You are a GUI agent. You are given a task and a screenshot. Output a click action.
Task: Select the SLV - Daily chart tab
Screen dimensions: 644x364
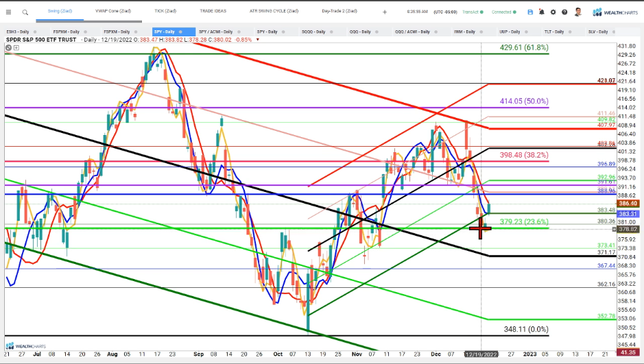[x=597, y=32]
